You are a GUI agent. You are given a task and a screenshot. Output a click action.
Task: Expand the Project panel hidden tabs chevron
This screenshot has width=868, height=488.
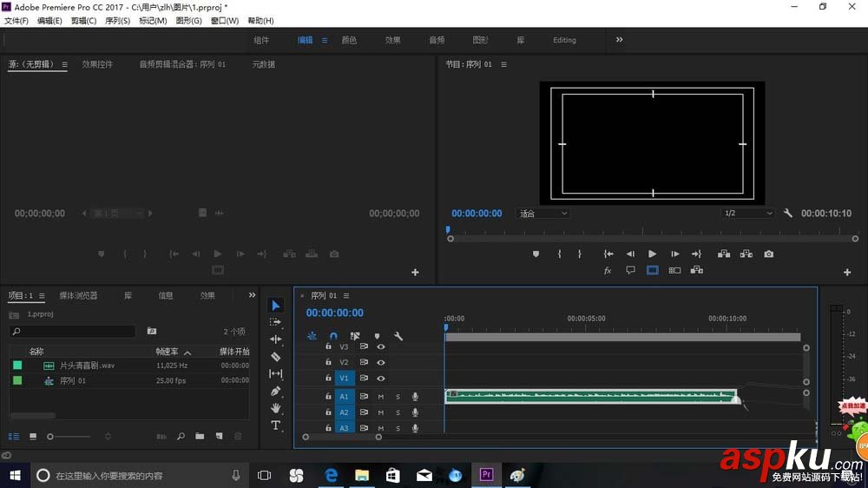pos(252,295)
